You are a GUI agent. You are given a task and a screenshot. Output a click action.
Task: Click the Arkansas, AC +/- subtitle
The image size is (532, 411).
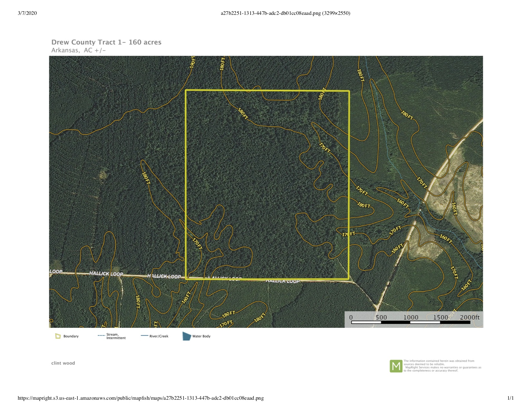78,50
